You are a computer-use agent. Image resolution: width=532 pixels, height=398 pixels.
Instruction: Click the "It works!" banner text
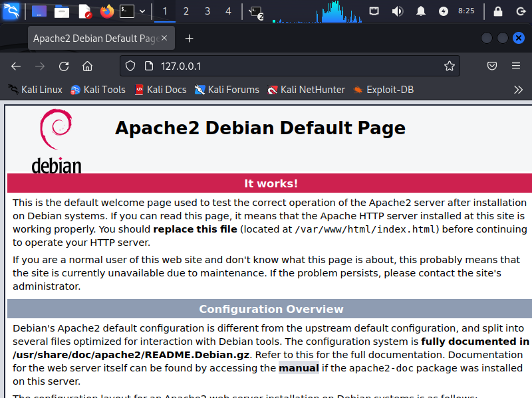tap(271, 183)
